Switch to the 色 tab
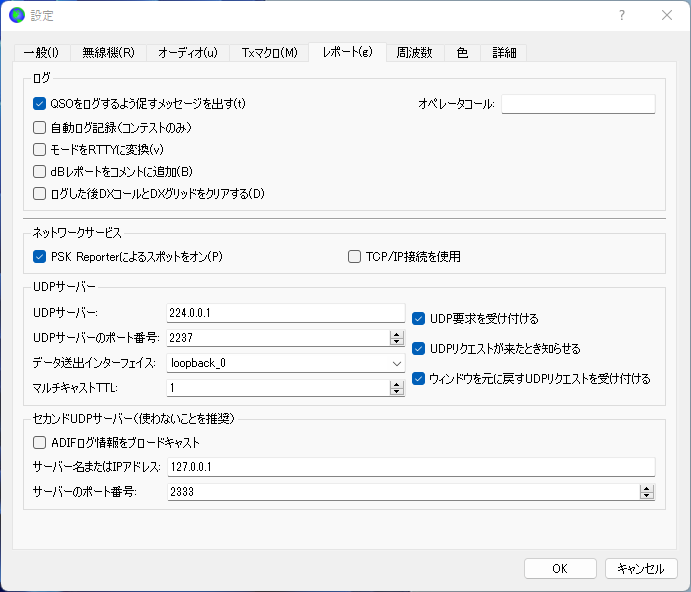 (x=462, y=53)
